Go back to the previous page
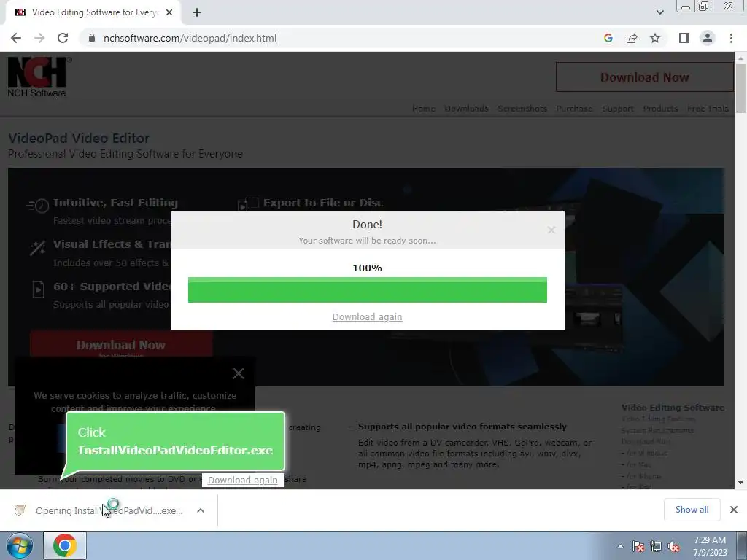The height and width of the screenshot is (560, 747). pos(16,38)
